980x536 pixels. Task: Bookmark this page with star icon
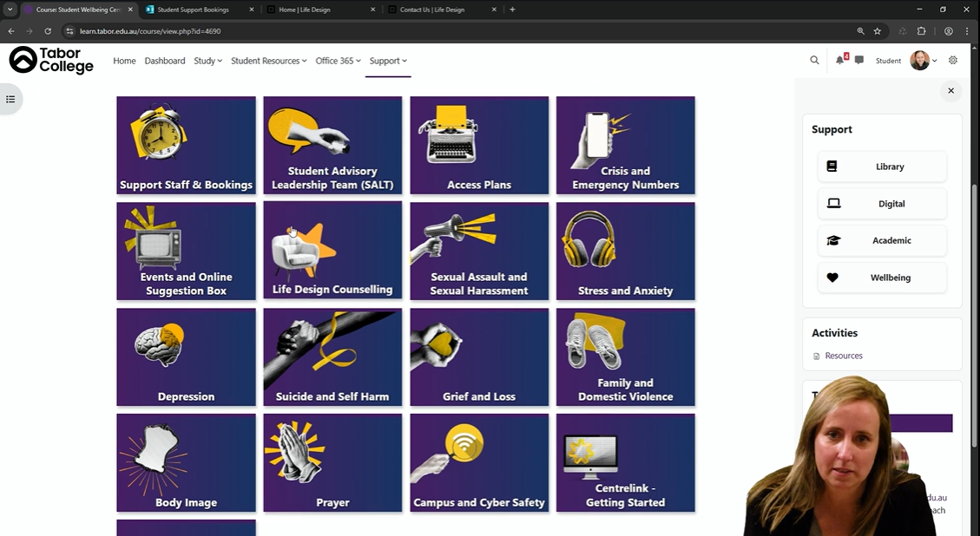(878, 30)
